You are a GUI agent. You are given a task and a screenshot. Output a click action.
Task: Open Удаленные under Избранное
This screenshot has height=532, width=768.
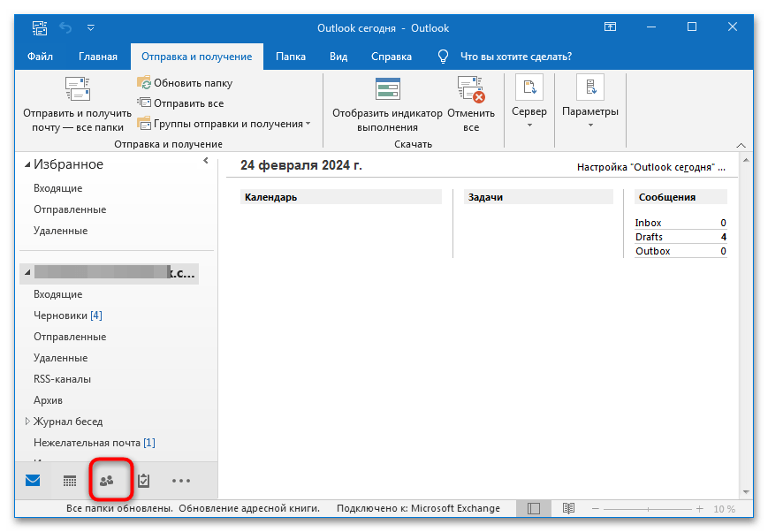click(60, 231)
